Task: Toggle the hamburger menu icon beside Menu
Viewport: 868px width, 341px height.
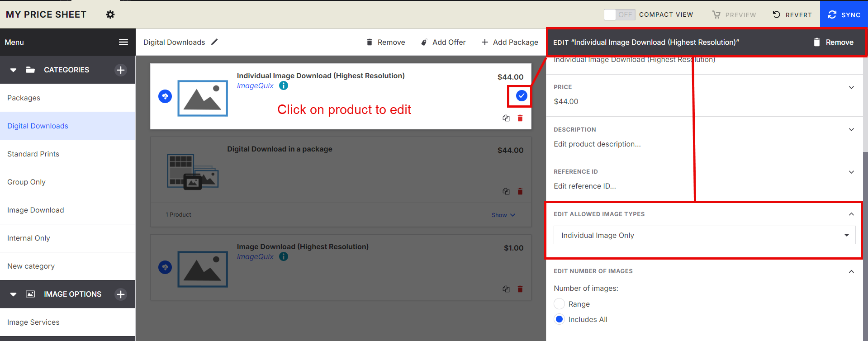Action: 123,42
